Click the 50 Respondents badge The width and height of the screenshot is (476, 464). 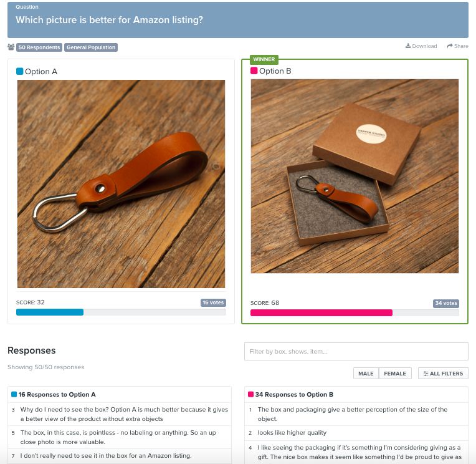(x=39, y=47)
